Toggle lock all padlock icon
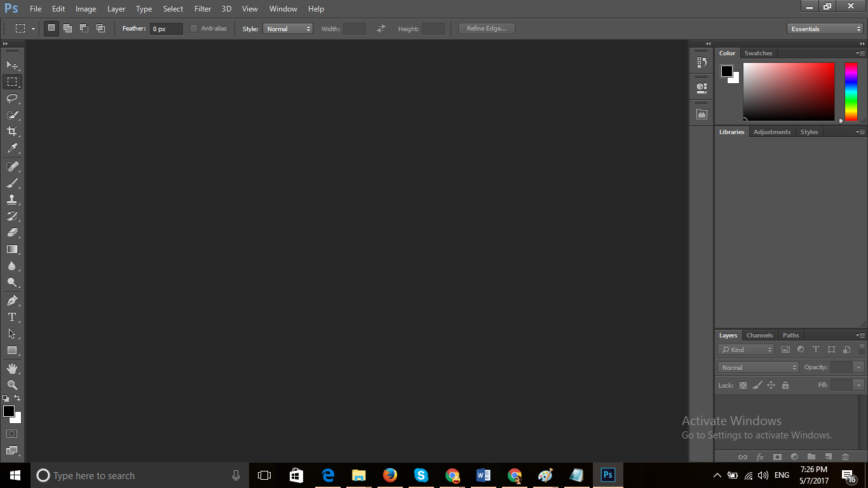This screenshot has width=868, height=488. pos(785,385)
